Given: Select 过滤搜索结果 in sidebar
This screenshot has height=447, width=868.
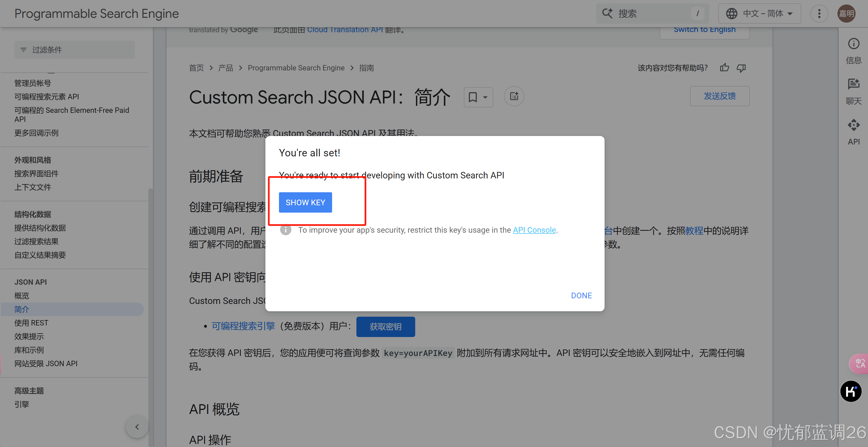Looking at the screenshot, I should 36,241.
